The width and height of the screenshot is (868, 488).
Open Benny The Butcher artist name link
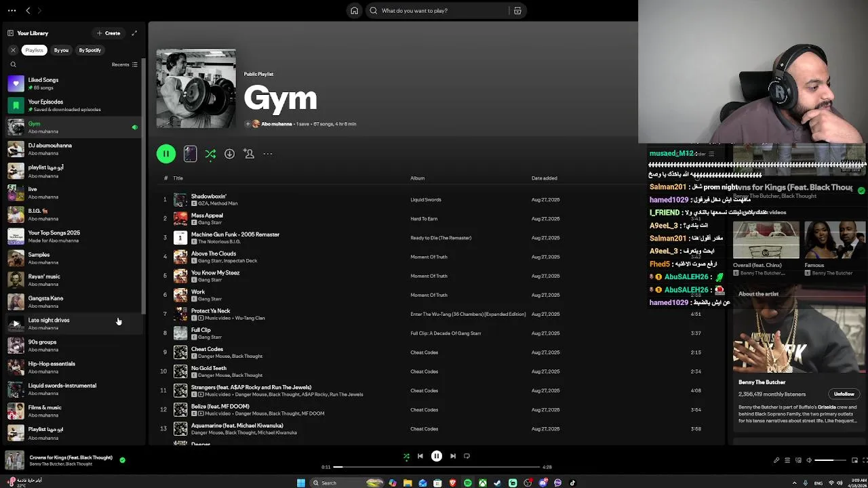pyautogui.click(x=762, y=382)
